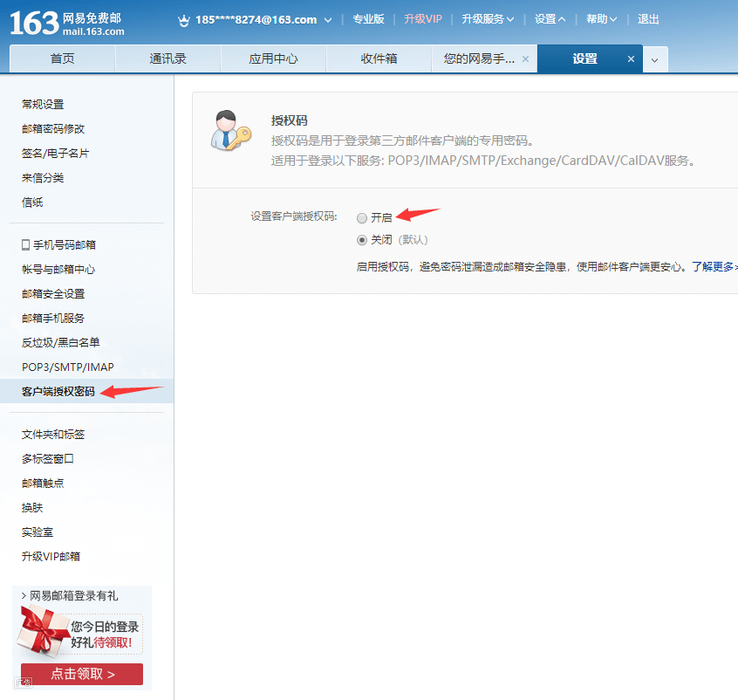Click the 退出 logout link
738x700 pixels.
coord(648,19)
